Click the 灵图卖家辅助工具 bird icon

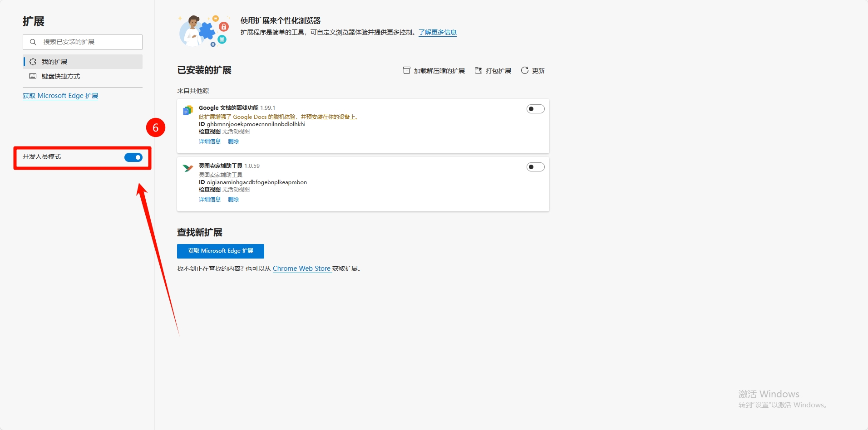tap(187, 168)
